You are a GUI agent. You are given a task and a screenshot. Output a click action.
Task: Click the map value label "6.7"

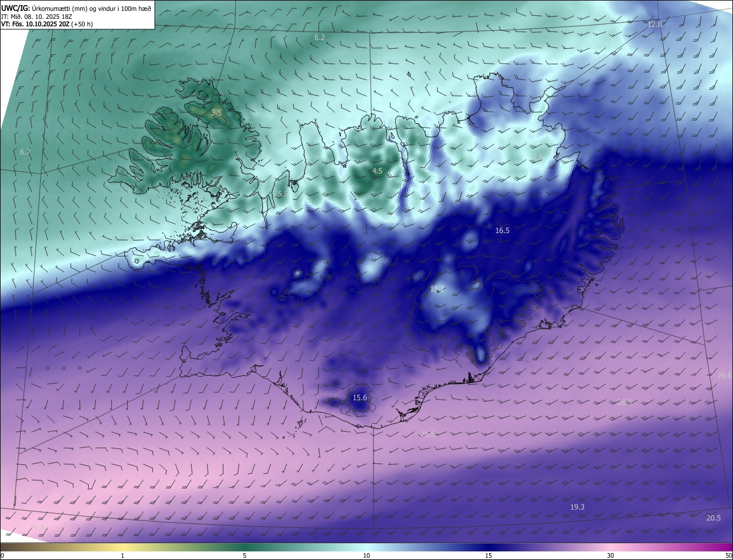point(25,152)
